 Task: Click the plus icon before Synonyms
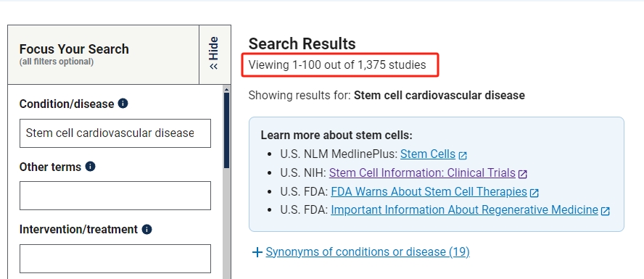click(x=257, y=252)
